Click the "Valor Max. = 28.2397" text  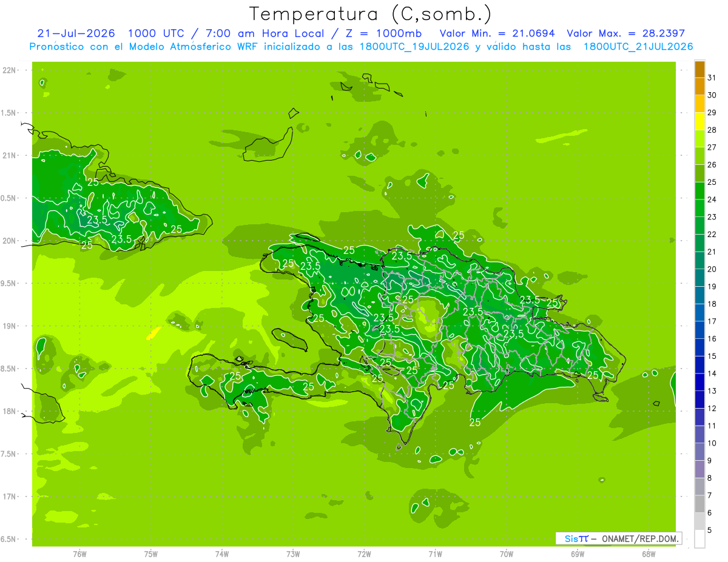tap(626, 33)
